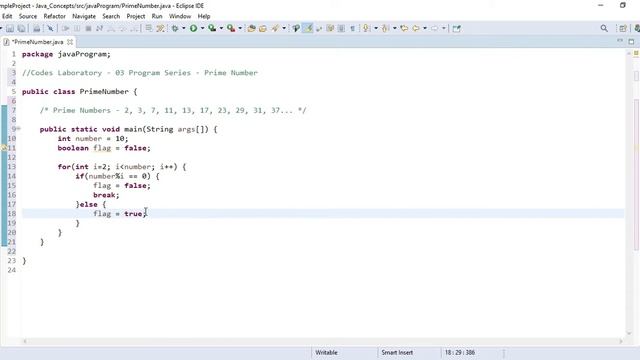Click the horizontal scrollbar of the editor
The image size is (640, 360).
pyautogui.click(x=322, y=341)
